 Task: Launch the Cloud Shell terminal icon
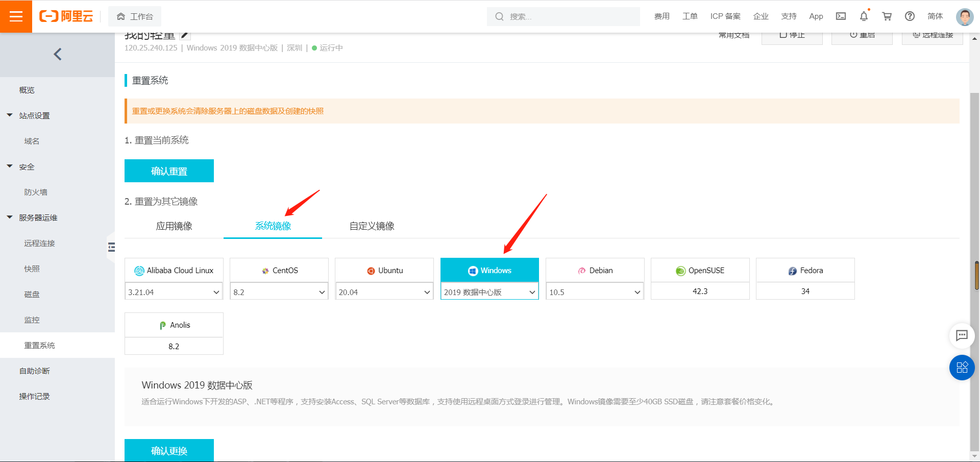coord(841,16)
